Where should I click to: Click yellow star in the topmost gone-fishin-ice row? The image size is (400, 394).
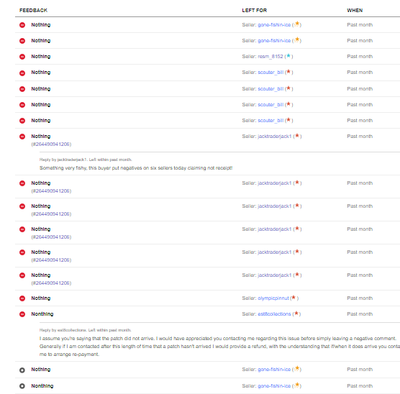[297, 24]
